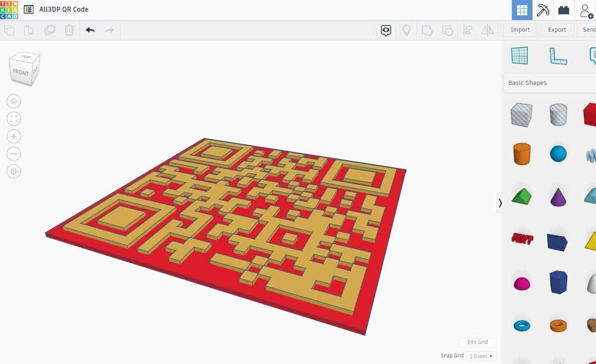
Task: Open the Bricks mode icon
Action: click(x=563, y=10)
